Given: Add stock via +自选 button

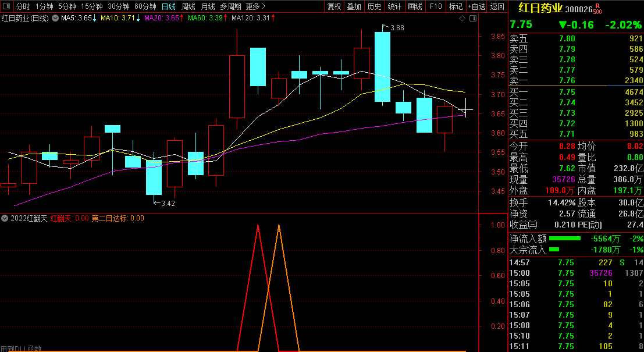Looking at the screenshot, I should click(476, 6).
